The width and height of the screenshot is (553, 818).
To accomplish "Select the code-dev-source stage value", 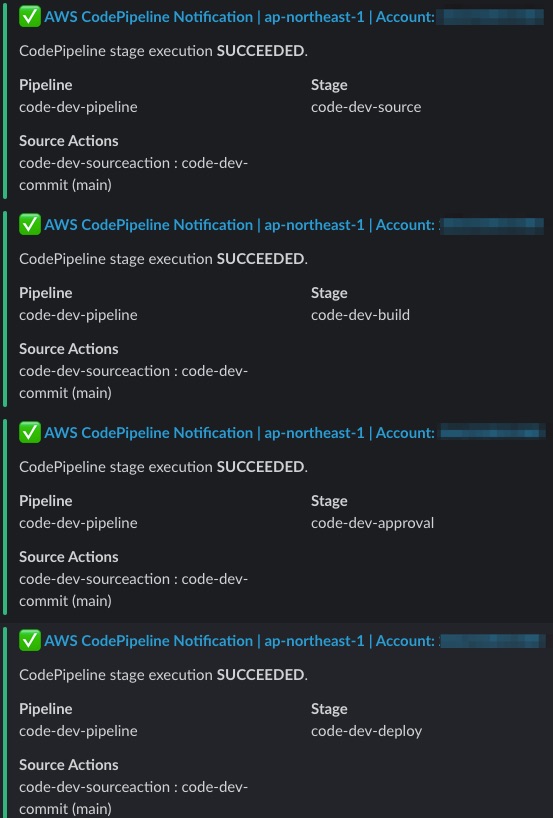I will click(x=366, y=107).
